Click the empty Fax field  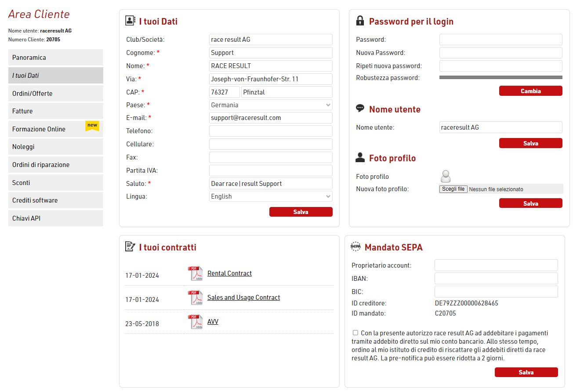pyautogui.click(x=271, y=157)
